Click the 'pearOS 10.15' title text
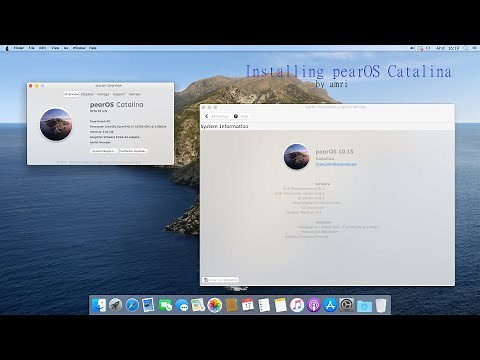Screen dimensions: 480x360 click(334, 152)
